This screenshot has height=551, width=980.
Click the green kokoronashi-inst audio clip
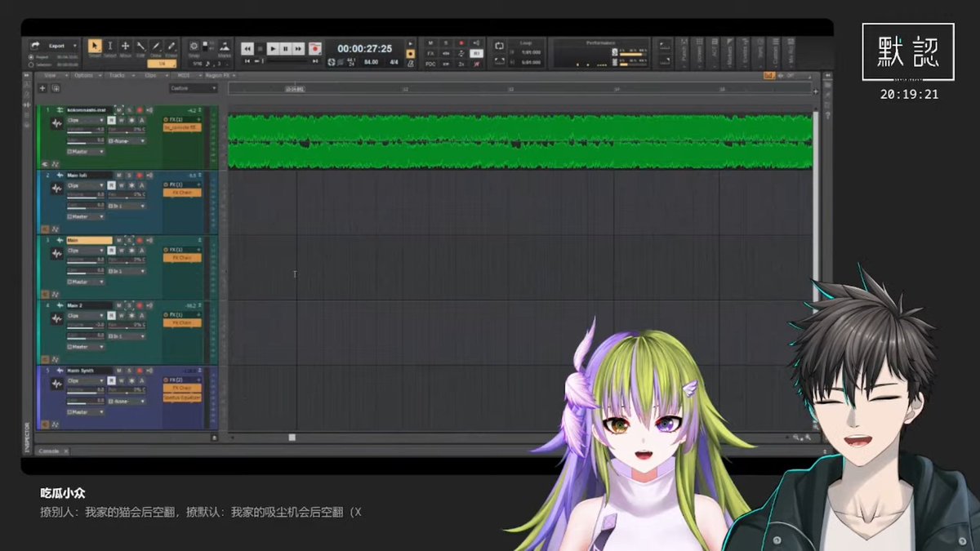[x=520, y=141]
